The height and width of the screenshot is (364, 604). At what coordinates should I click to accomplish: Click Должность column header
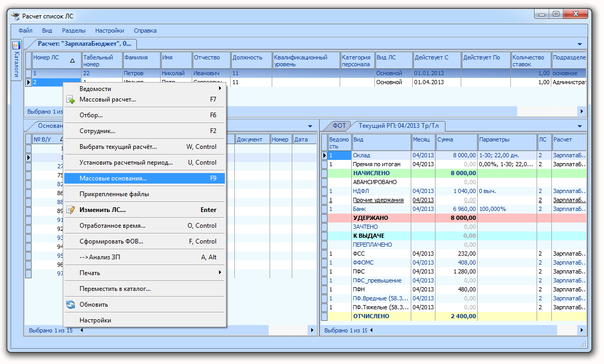pyautogui.click(x=251, y=60)
